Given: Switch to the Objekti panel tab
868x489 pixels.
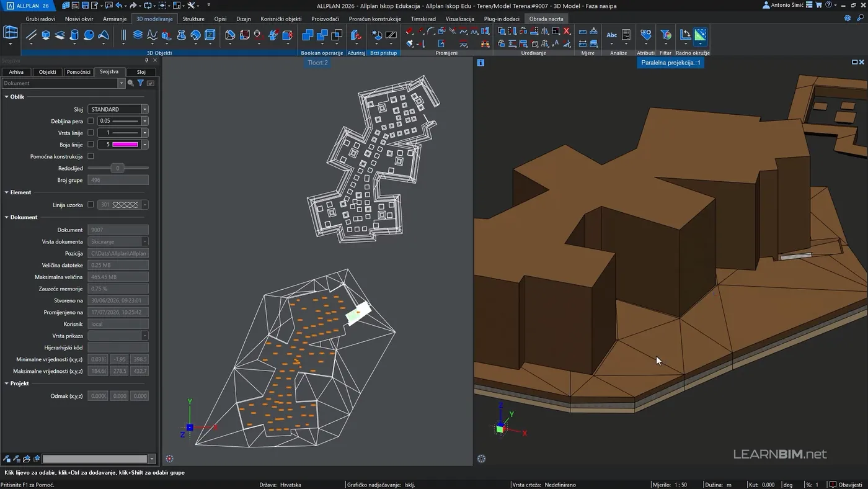Looking at the screenshot, I should click(47, 72).
